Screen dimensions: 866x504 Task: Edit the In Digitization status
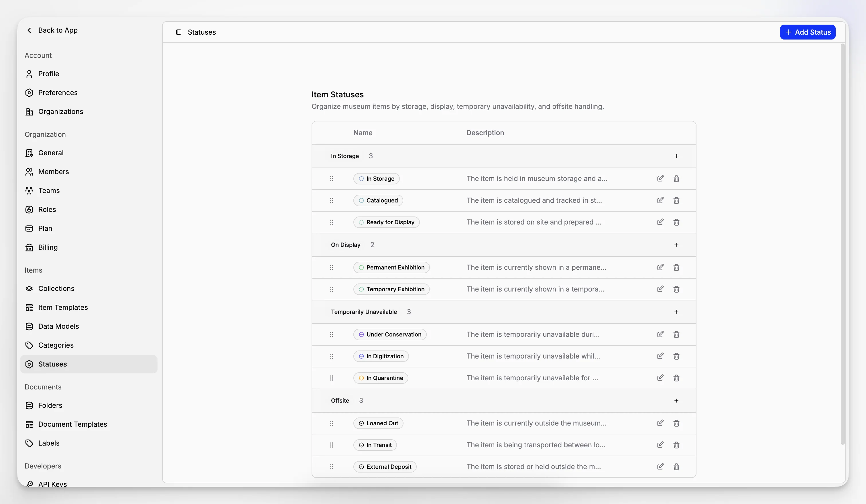[660, 356]
